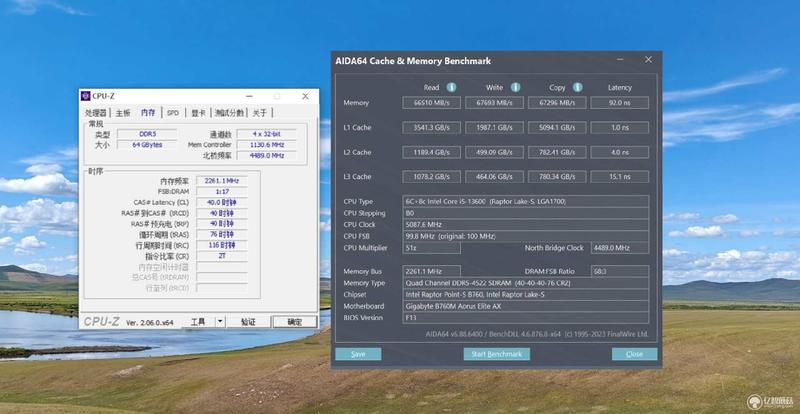Viewport: 800px width, 414px height.
Task: Click CPU Clock field showing 5087.6 MHz
Action: pyautogui.click(x=526, y=225)
